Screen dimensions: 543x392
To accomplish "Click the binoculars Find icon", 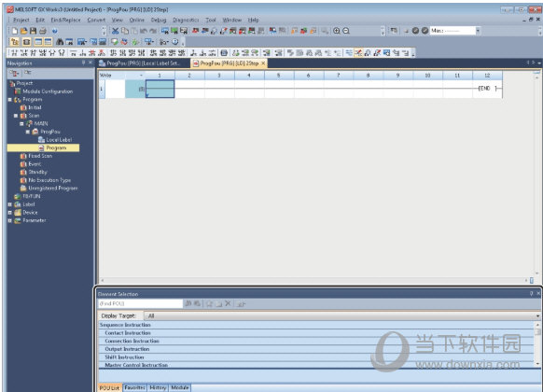I will pos(60,42).
